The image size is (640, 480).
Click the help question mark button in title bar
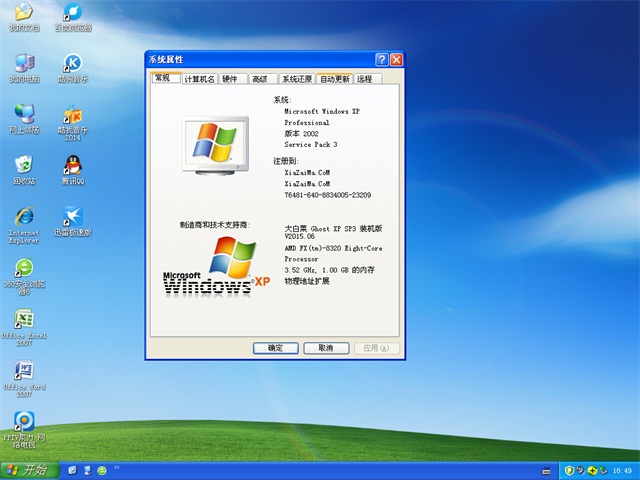(x=382, y=60)
